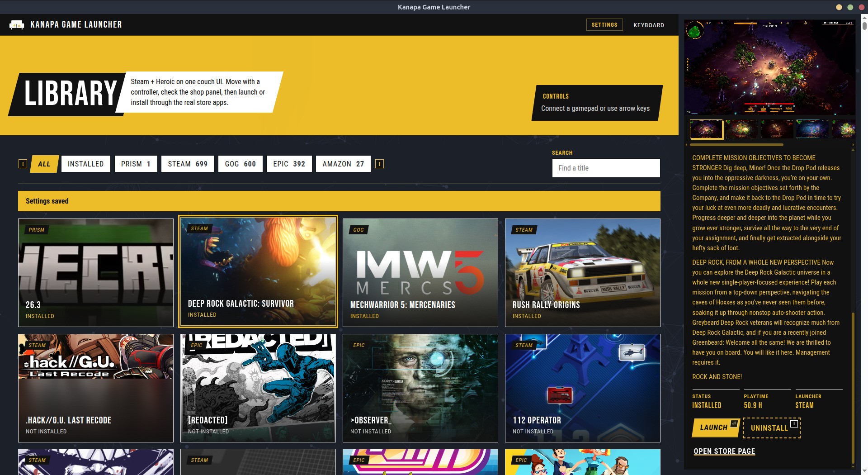Click the Uninstall button
The width and height of the screenshot is (868, 475).
(772, 428)
